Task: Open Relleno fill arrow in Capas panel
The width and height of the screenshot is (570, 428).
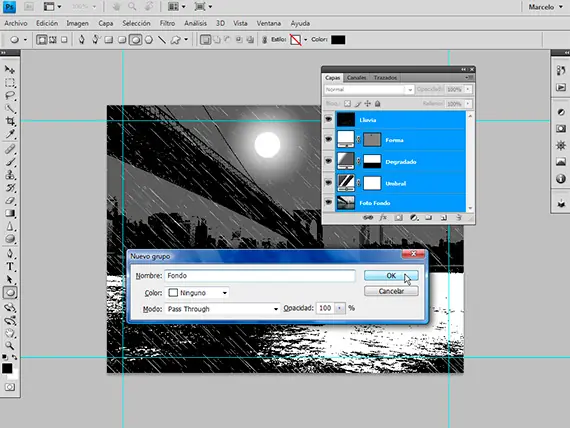Action: (468, 104)
